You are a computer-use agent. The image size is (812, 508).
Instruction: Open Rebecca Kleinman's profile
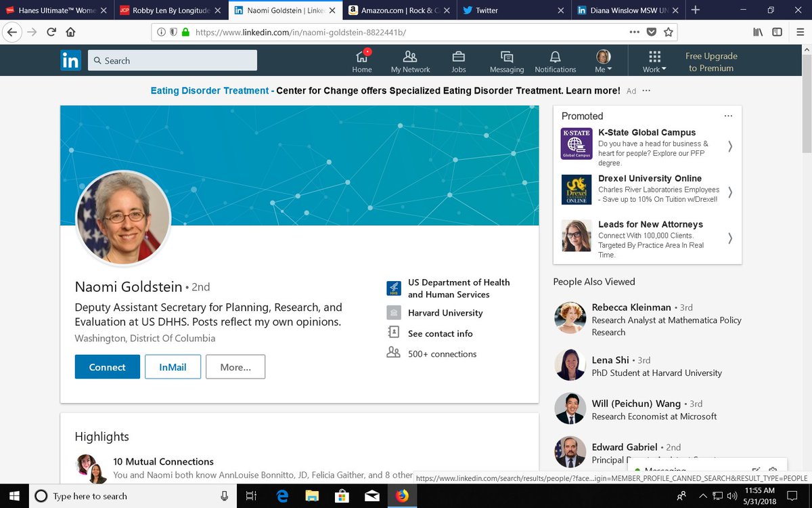[x=631, y=308]
